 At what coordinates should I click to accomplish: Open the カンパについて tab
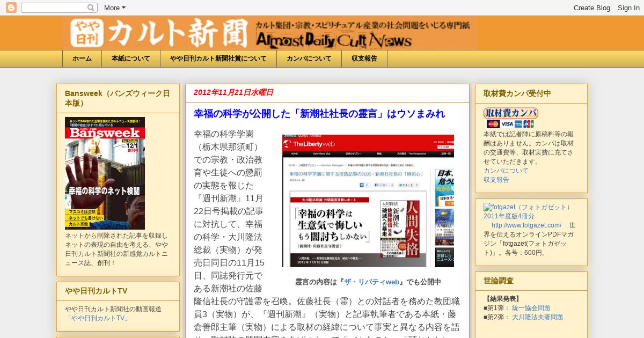pyautogui.click(x=309, y=59)
